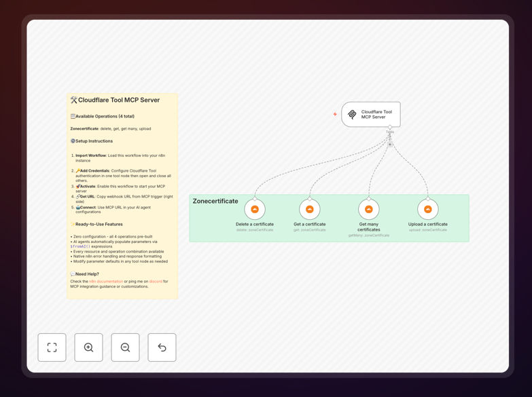Open the Get a certificate node
532x397 pixels.
(x=309, y=209)
